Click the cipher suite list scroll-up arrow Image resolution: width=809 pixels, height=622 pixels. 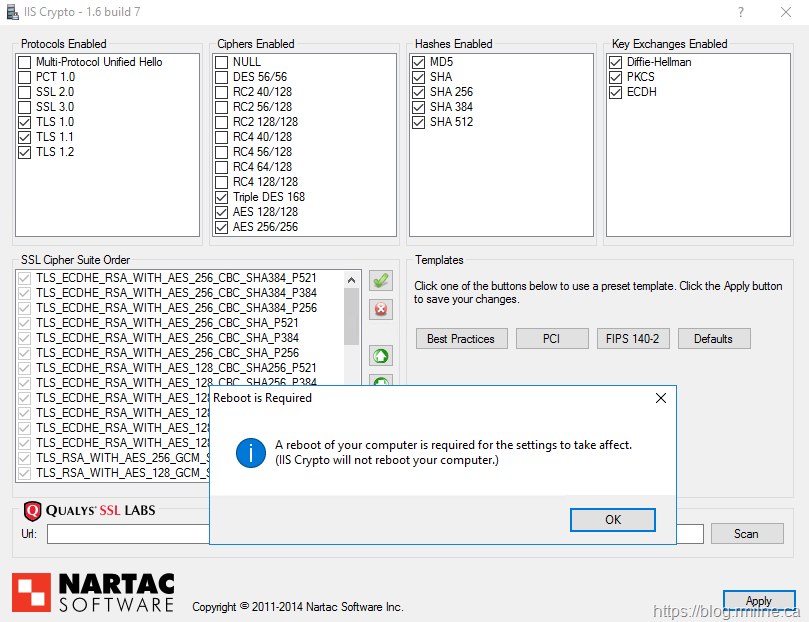351,279
